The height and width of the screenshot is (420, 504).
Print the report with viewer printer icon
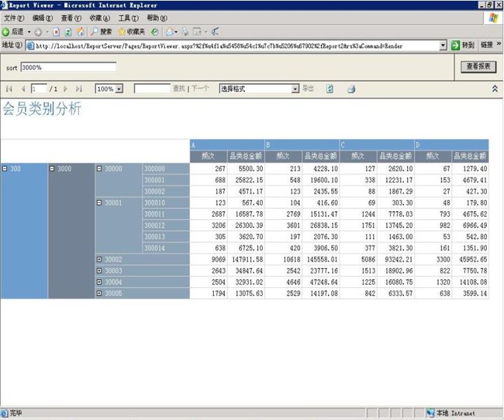pyautogui.click(x=351, y=89)
